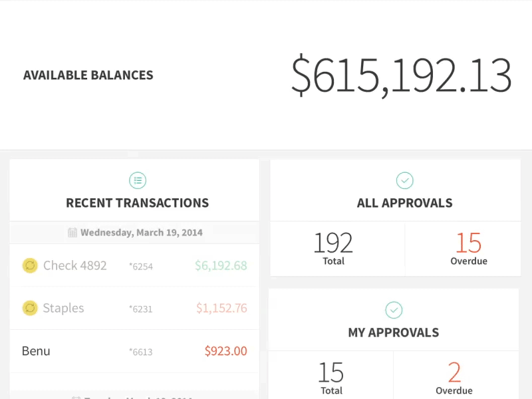Open the Recent Transactions heading
This screenshot has height=399, width=532.
pos(137,203)
